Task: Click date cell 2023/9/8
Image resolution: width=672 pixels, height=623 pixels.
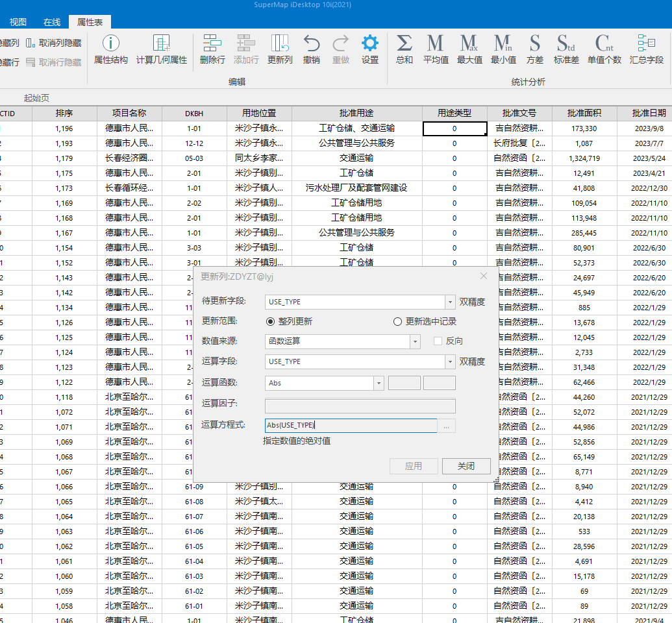Action: pos(646,128)
